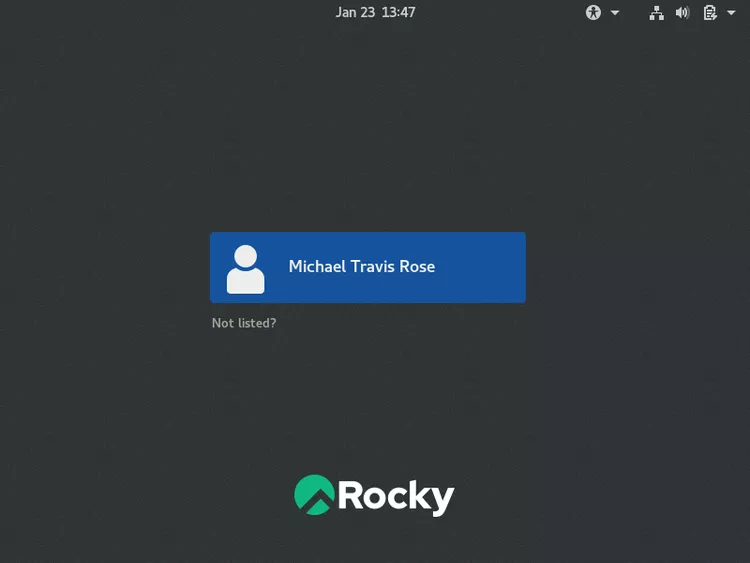This screenshot has width=750, height=563.
Task: Click the user avatar icon for Michael Travis Rose
Action: point(245,269)
